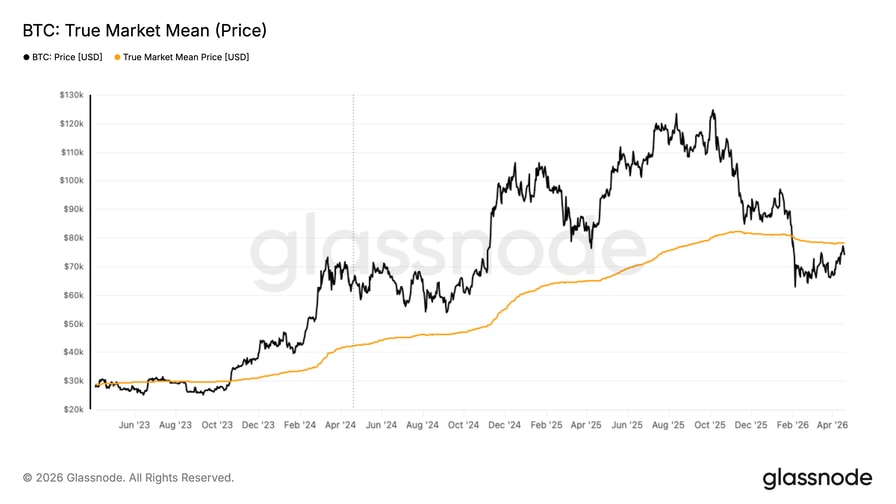Click the $20k y-axis label

tap(71, 410)
